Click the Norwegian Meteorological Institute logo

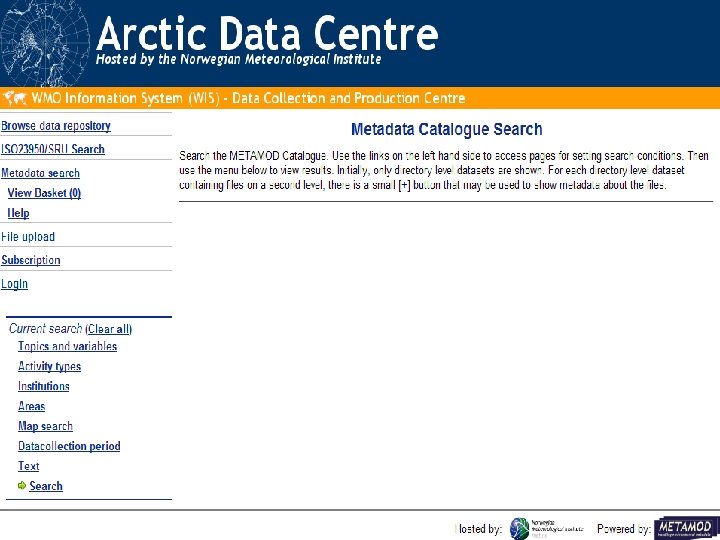click(x=547, y=528)
